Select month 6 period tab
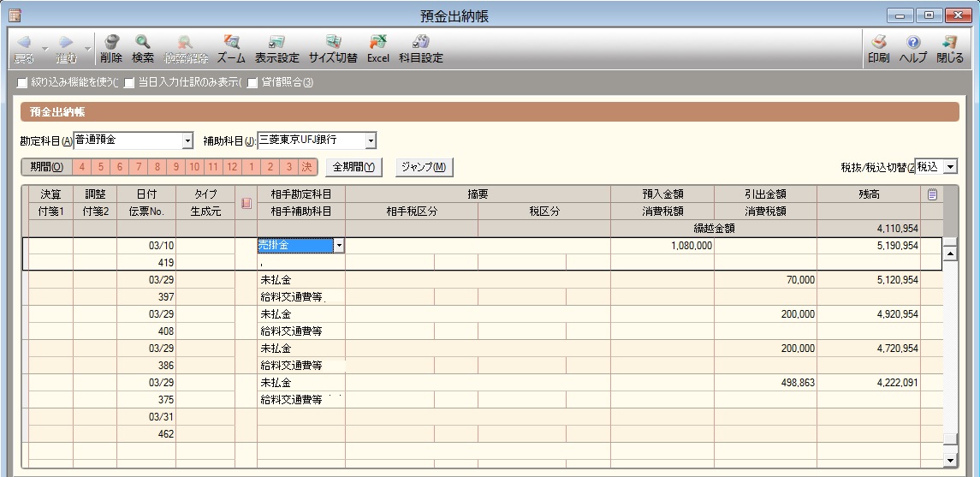Screen dimensions: 980x477 point(119,167)
